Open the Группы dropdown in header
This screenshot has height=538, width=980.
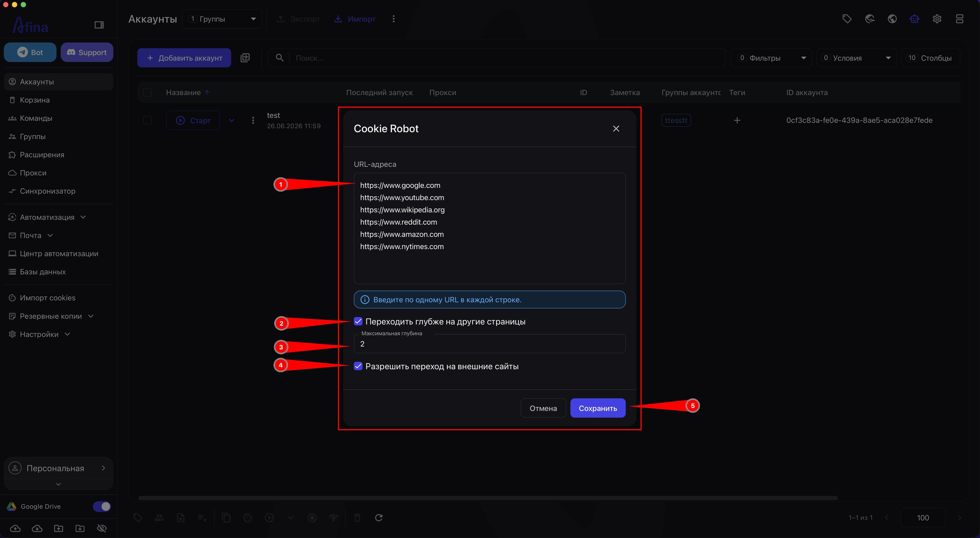(222, 19)
